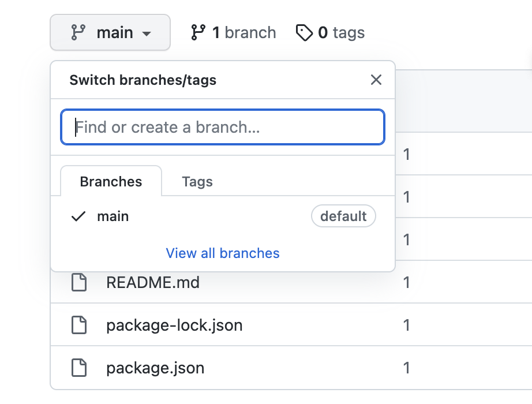Click the git branch icon in main button

tap(78, 32)
